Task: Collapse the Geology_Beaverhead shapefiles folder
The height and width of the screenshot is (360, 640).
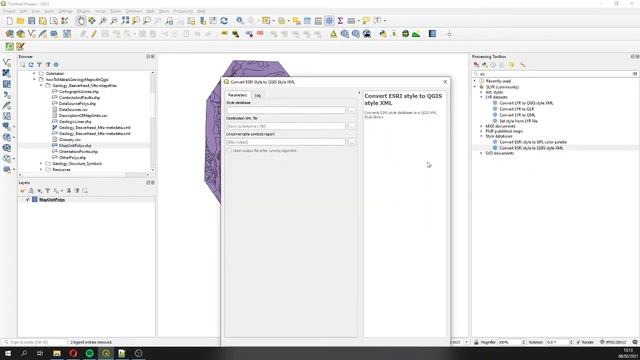Action: (41, 86)
